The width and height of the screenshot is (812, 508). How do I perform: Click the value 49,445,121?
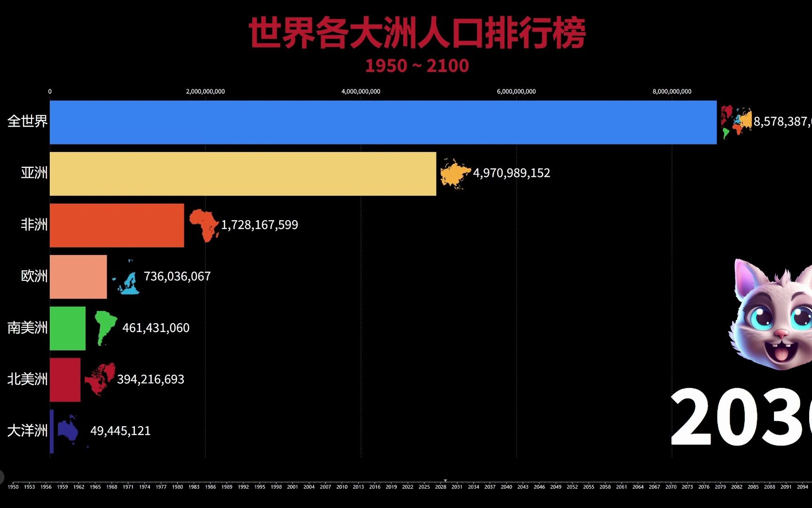pyautogui.click(x=120, y=431)
